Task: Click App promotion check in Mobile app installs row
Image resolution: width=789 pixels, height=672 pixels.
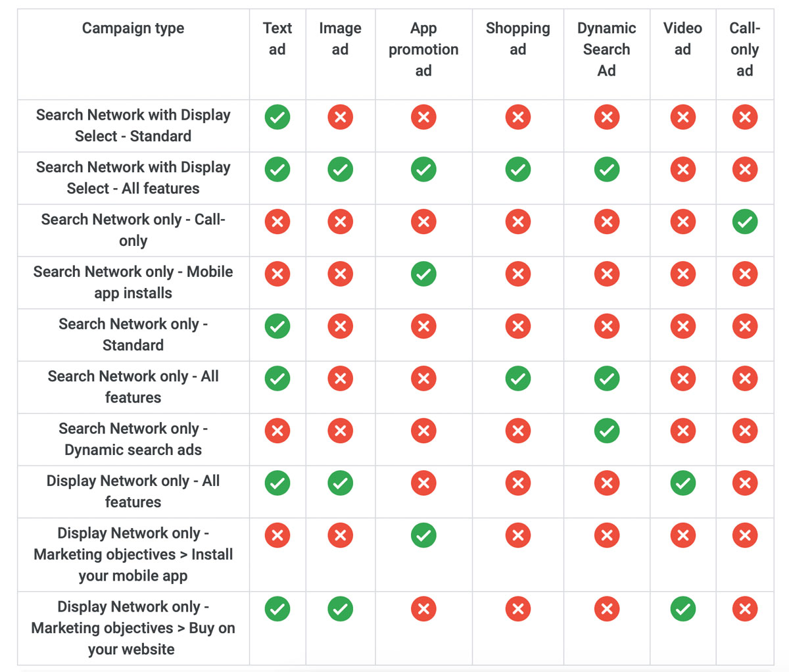Action: (x=423, y=274)
